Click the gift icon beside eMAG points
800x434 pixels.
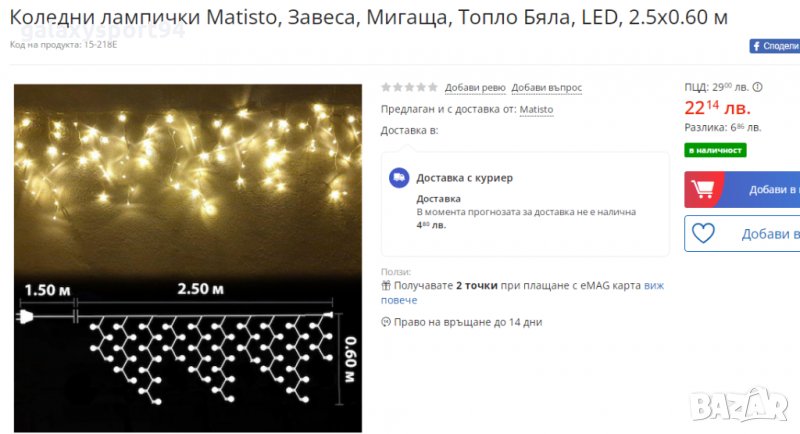[x=386, y=286]
